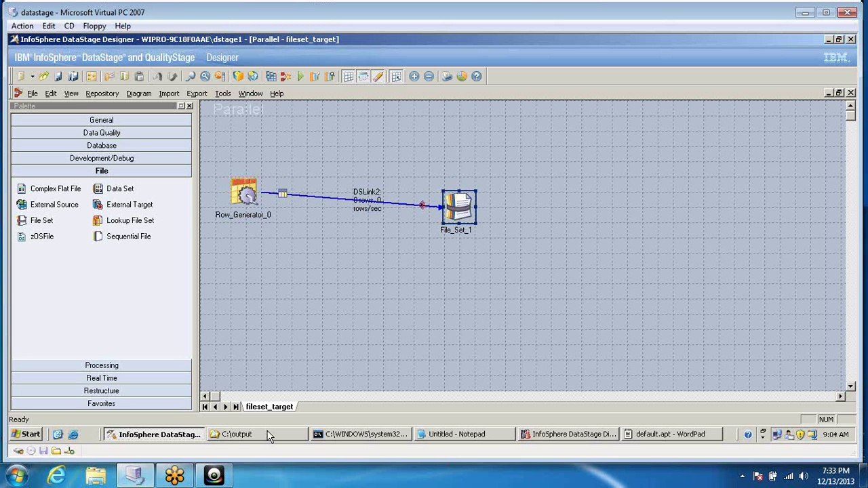This screenshot has height=488, width=868.
Task: Select Sequential File stage in palette
Action: [x=122, y=237]
